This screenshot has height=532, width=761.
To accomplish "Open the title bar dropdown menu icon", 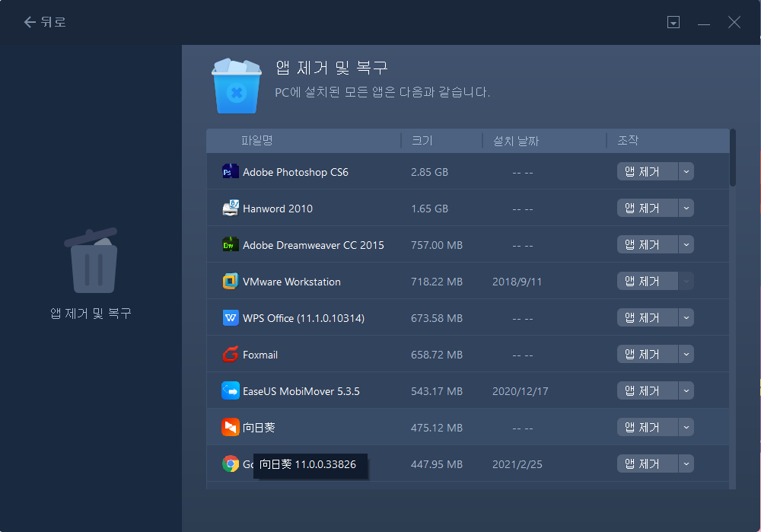I will click(x=673, y=22).
